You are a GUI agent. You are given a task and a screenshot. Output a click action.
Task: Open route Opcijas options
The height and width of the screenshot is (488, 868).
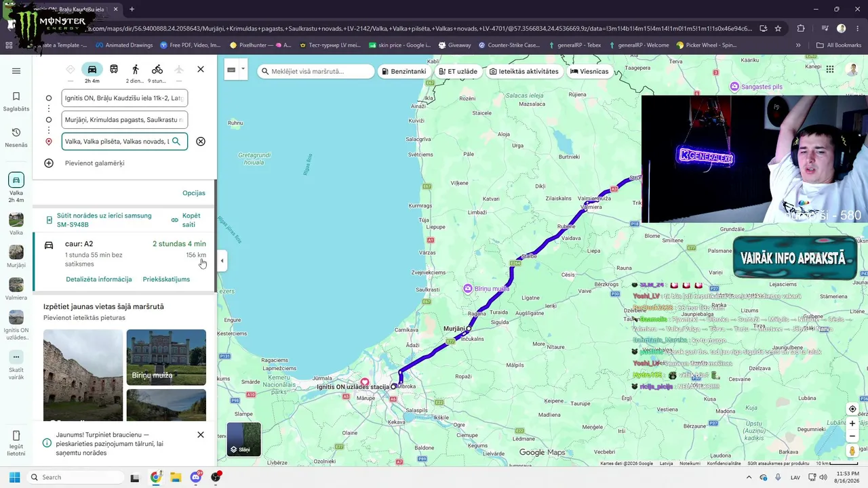tap(194, 193)
